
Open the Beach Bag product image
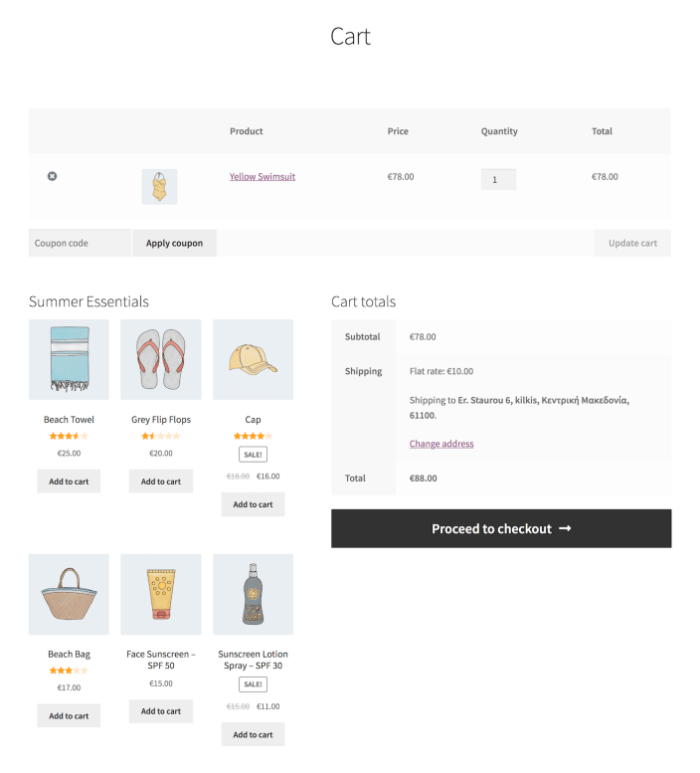click(x=69, y=594)
